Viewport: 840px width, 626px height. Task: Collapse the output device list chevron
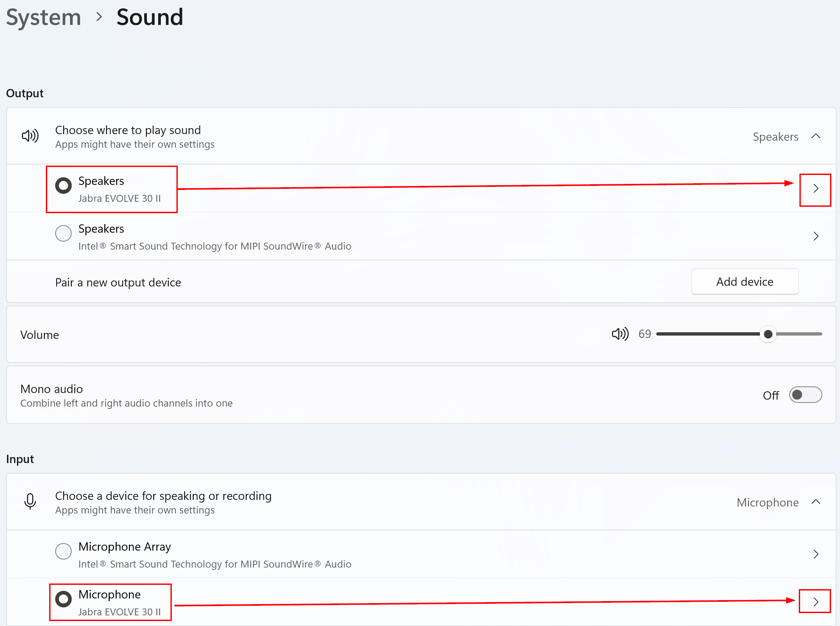tap(816, 136)
